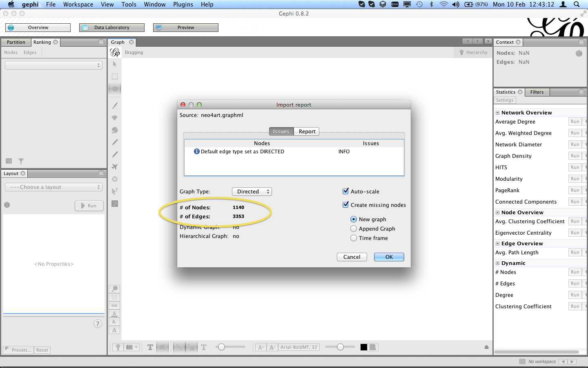Click Cancel in Import report dialog

point(352,257)
